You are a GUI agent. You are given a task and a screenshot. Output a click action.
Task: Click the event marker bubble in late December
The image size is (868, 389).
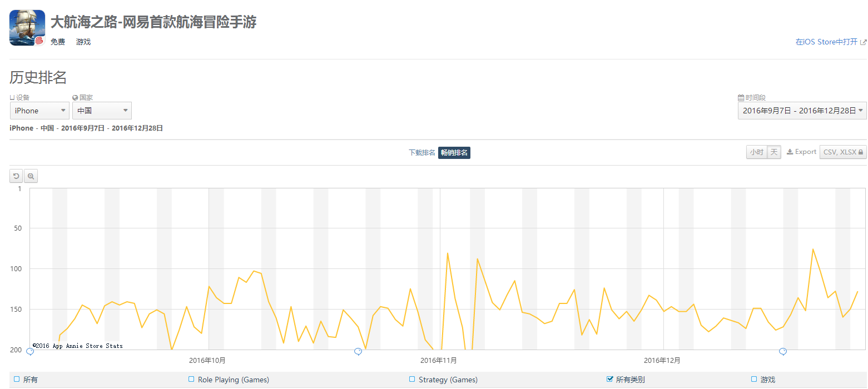click(782, 351)
